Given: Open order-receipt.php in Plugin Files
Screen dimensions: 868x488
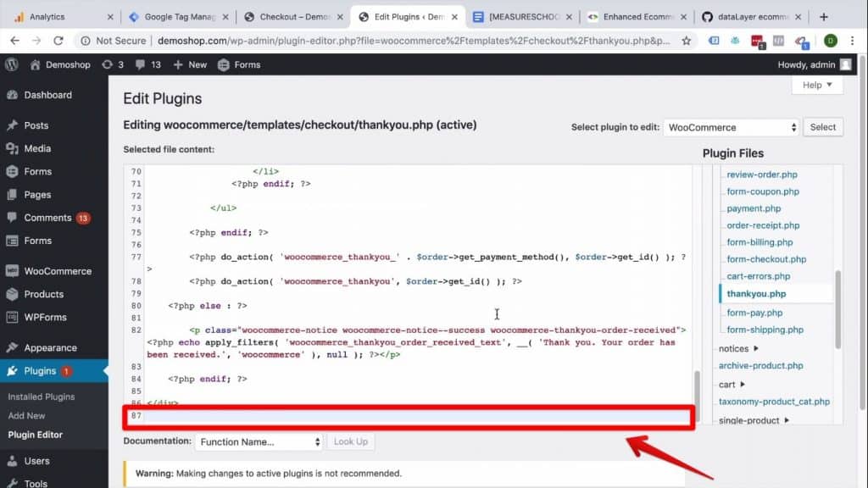Looking at the screenshot, I should click(x=763, y=225).
